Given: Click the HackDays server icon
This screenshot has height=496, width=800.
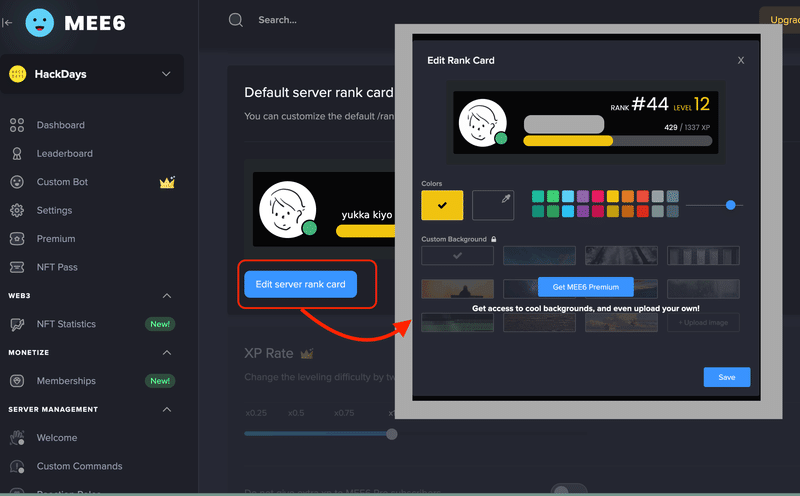Looking at the screenshot, I should 18,74.
